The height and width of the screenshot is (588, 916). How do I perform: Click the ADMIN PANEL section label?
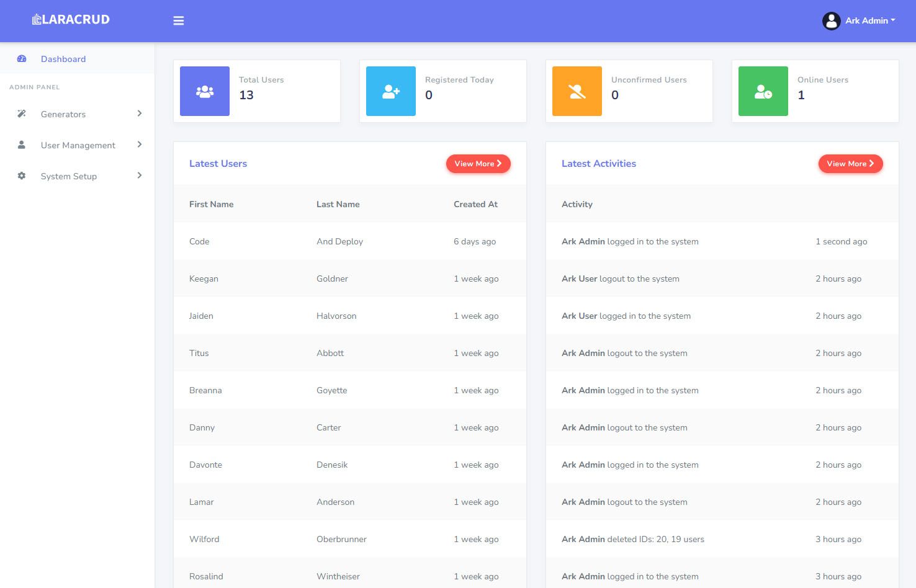(x=35, y=87)
